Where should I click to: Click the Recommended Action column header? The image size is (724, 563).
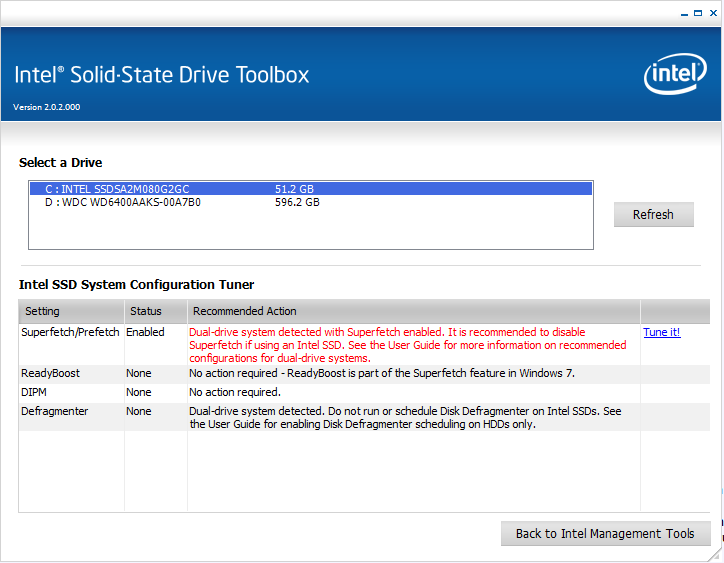[x=414, y=311]
